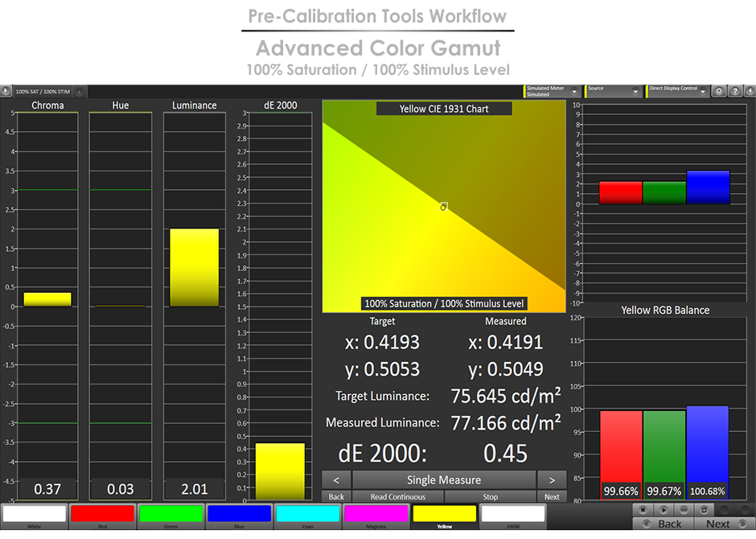Click the measured point marker on the CIE chart
The height and width of the screenshot is (539, 756).
pyautogui.click(x=444, y=207)
